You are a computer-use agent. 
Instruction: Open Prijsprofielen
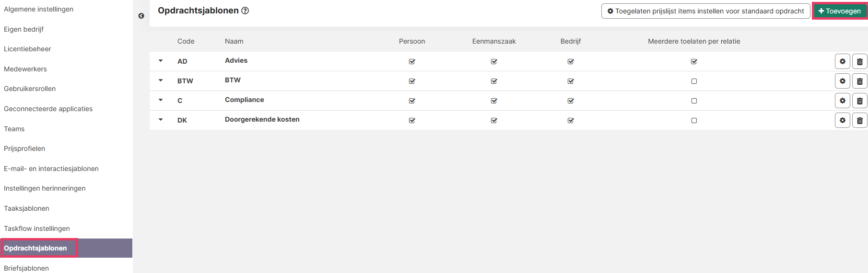[x=24, y=148]
